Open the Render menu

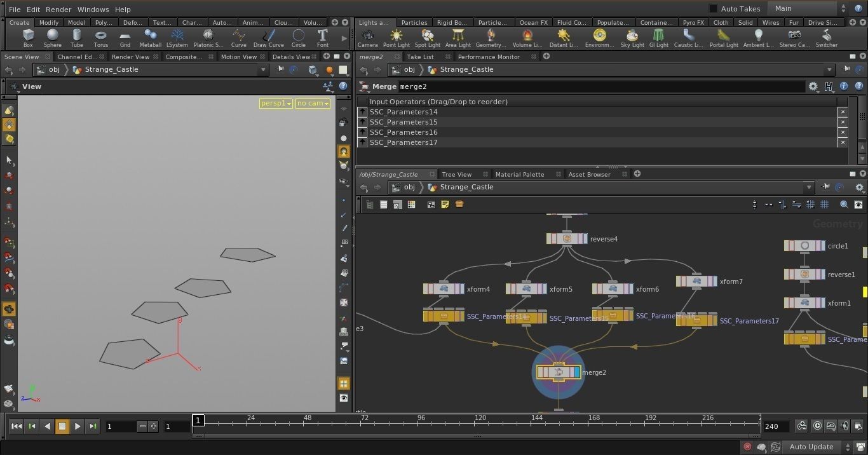(58, 10)
